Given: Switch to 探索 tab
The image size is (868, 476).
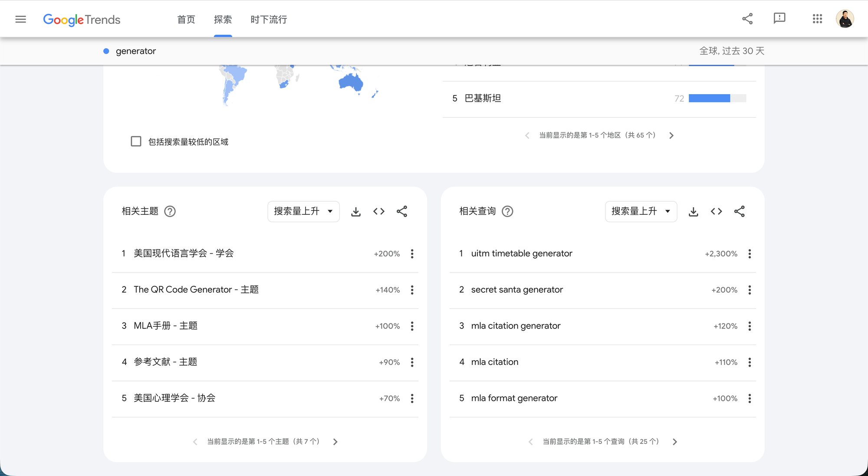Looking at the screenshot, I should coord(223,20).
